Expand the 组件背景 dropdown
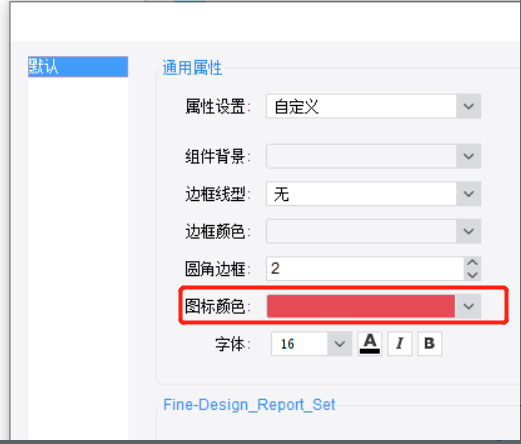This screenshot has width=521, height=444. point(469,156)
